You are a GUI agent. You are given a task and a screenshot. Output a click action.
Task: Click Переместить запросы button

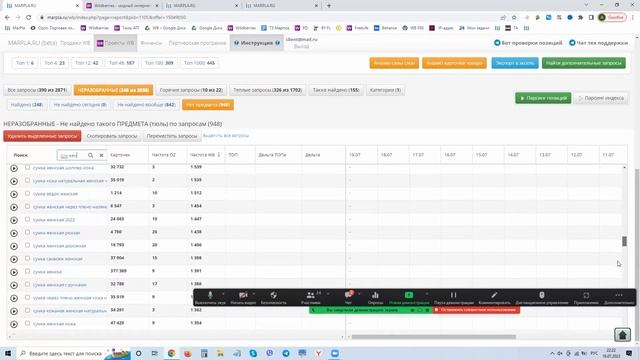coord(172,136)
